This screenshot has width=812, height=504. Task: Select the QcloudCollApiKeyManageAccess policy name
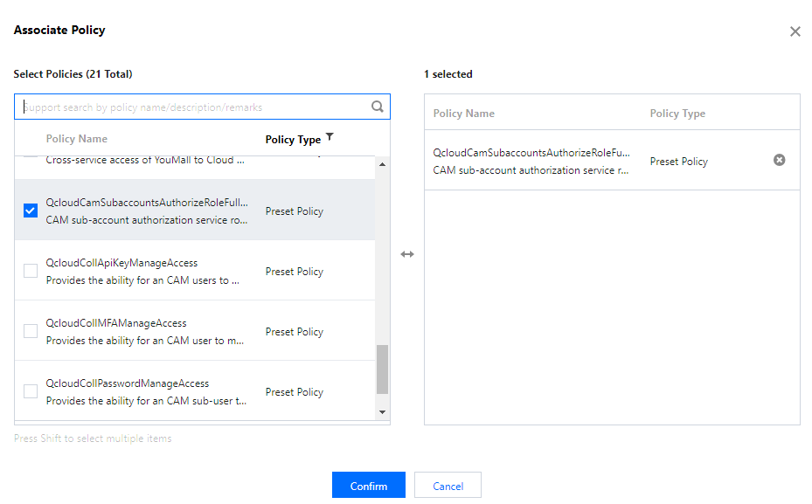coord(121,263)
